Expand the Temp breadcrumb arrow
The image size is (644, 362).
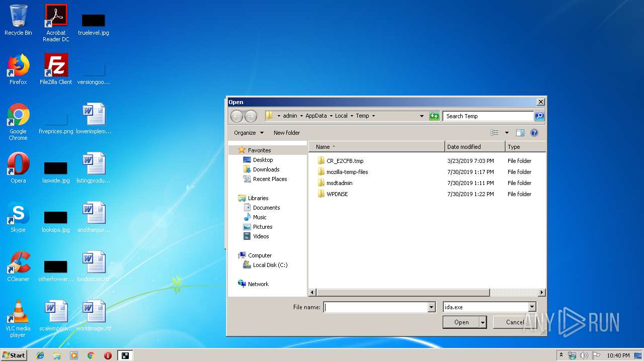[x=374, y=116]
